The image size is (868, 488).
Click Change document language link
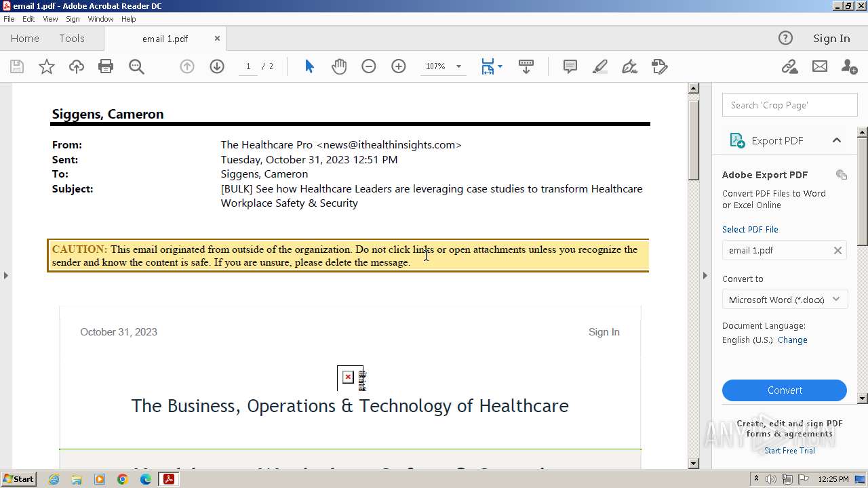(x=793, y=340)
